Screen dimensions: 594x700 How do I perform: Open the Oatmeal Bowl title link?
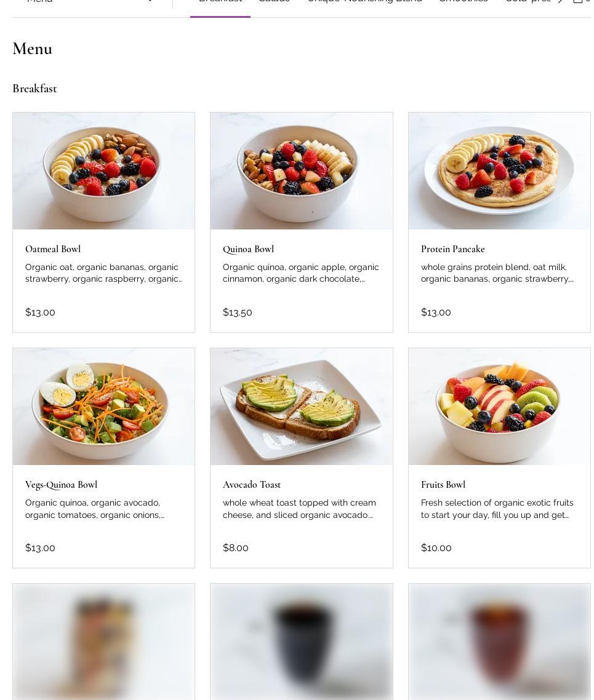point(53,249)
